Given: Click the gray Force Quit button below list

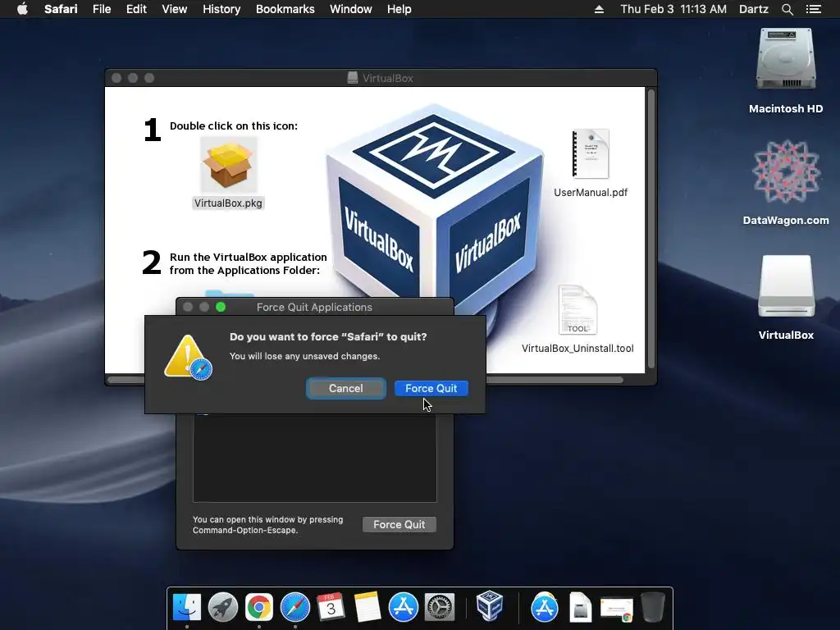Looking at the screenshot, I should 399,524.
